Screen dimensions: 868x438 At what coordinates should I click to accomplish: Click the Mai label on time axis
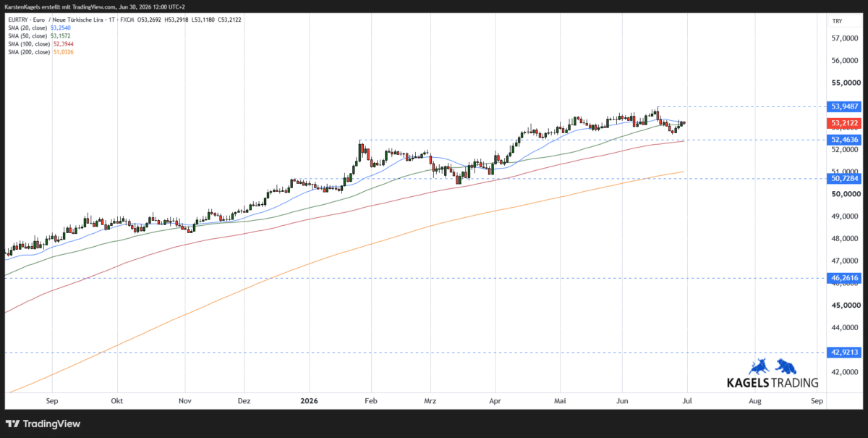[x=560, y=400]
